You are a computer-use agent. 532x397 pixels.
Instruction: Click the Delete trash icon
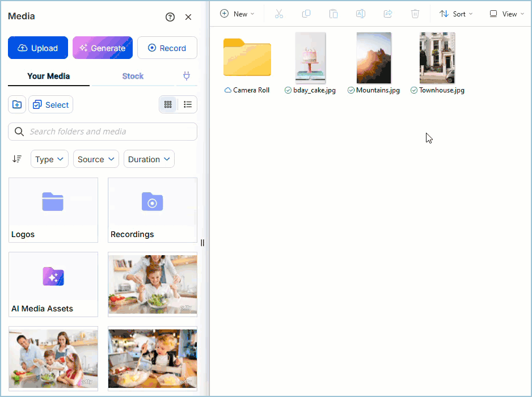(x=415, y=14)
